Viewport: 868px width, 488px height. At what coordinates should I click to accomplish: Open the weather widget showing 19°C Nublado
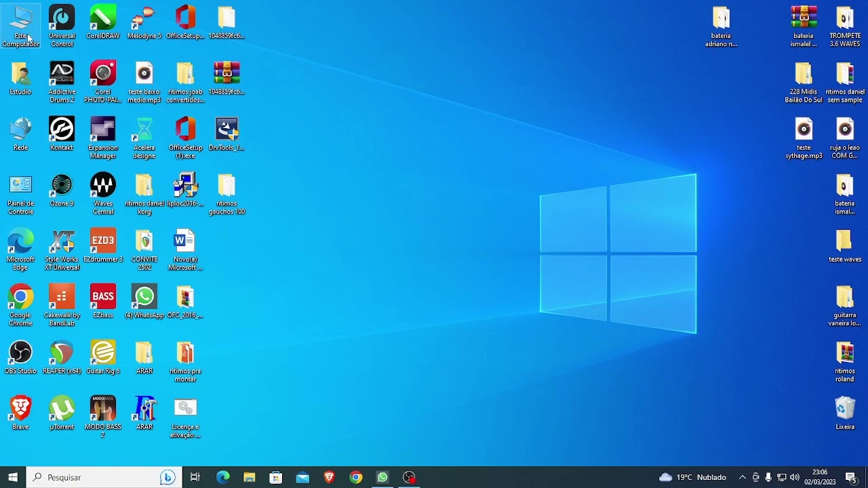click(x=692, y=477)
